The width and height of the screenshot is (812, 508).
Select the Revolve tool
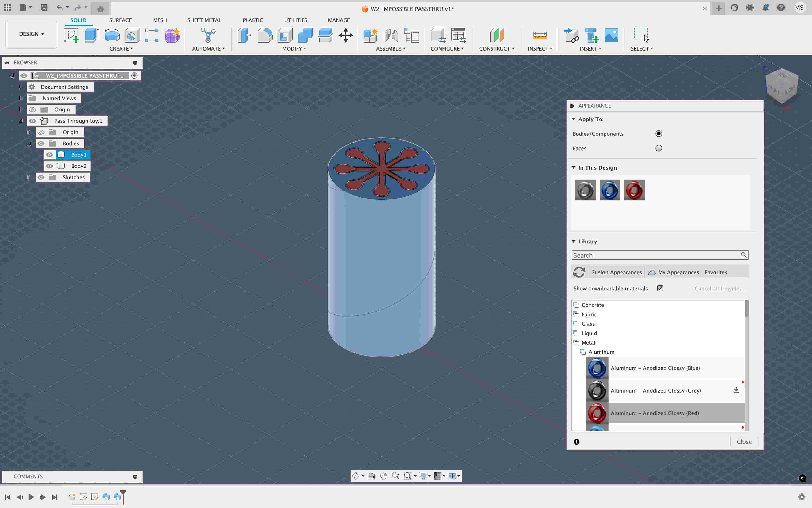click(x=112, y=35)
